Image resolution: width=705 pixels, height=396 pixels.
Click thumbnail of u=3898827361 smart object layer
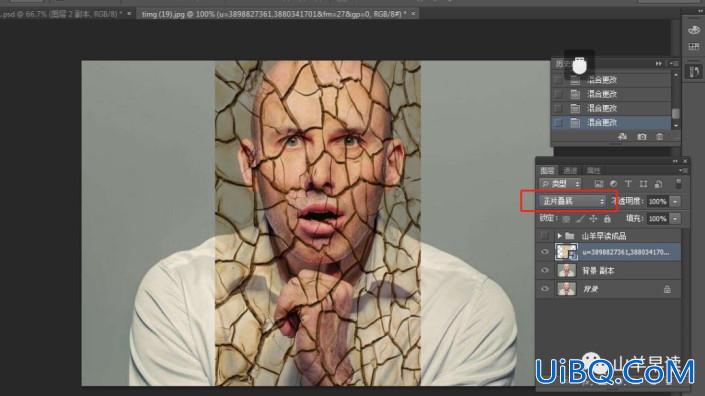coord(566,252)
